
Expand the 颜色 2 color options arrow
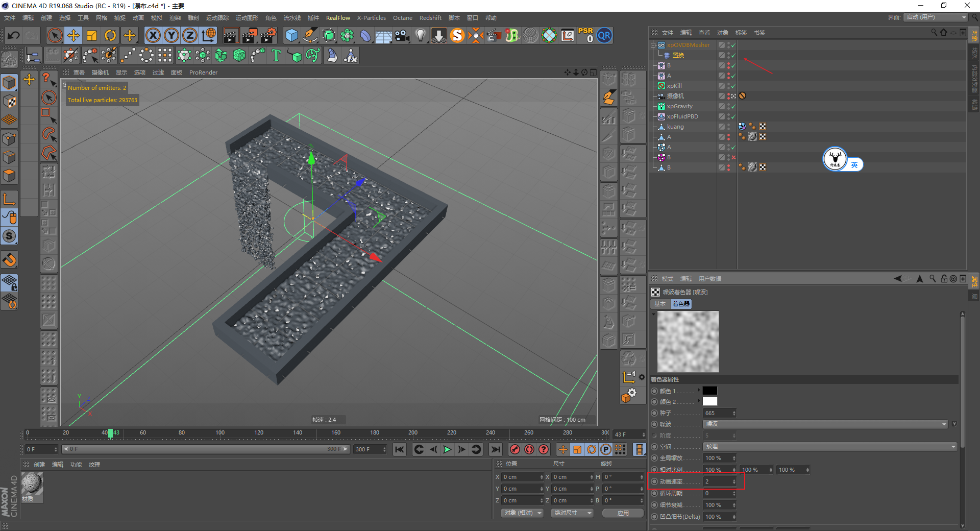tap(699, 401)
